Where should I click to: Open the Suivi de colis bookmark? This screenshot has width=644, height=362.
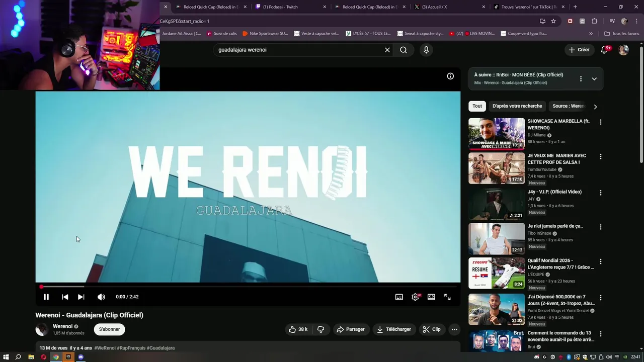pyautogui.click(x=222, y=34)
